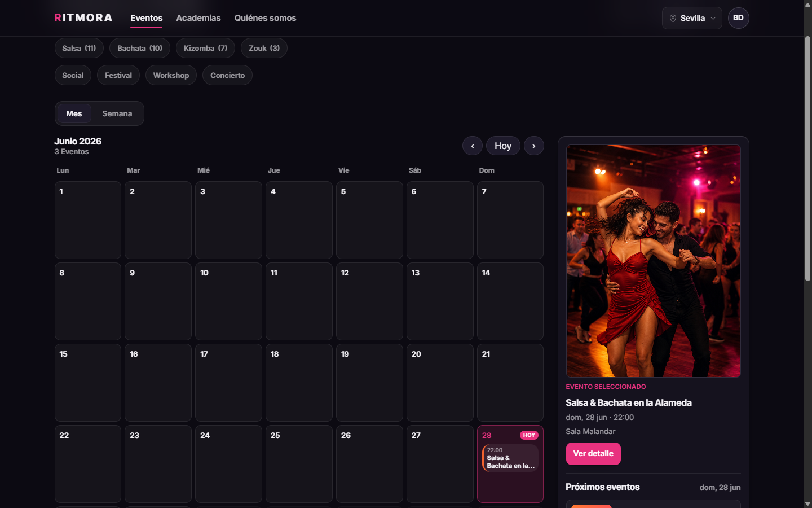This screenshot has width=812, height=508.
Task: Select calendar day 7
Action: click(510, 220)
